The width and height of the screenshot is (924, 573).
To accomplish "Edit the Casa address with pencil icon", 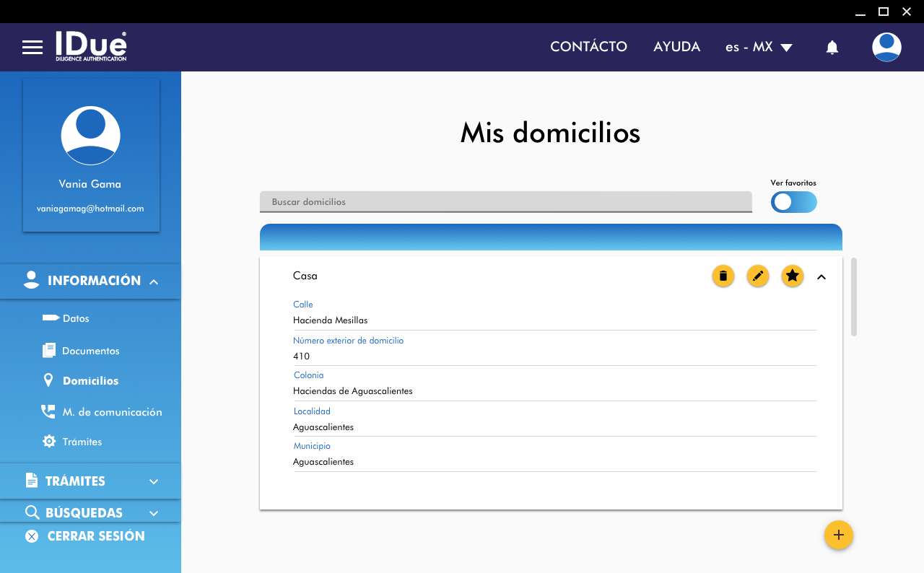I will [x=757, y=276].
